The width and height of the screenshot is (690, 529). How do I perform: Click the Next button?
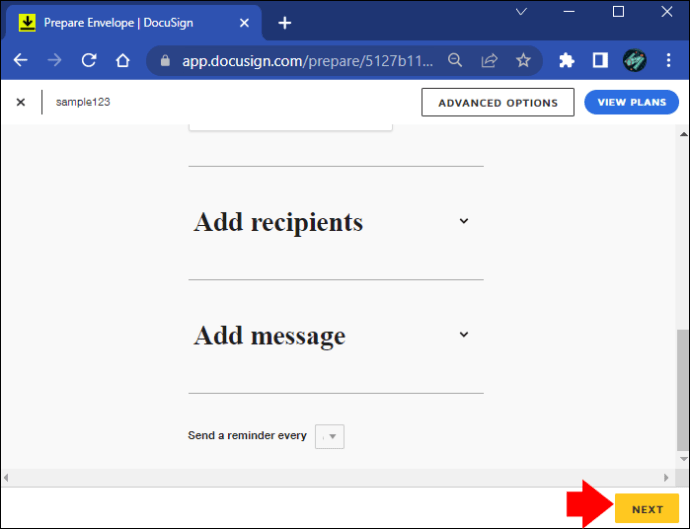(x=647, y=509)
